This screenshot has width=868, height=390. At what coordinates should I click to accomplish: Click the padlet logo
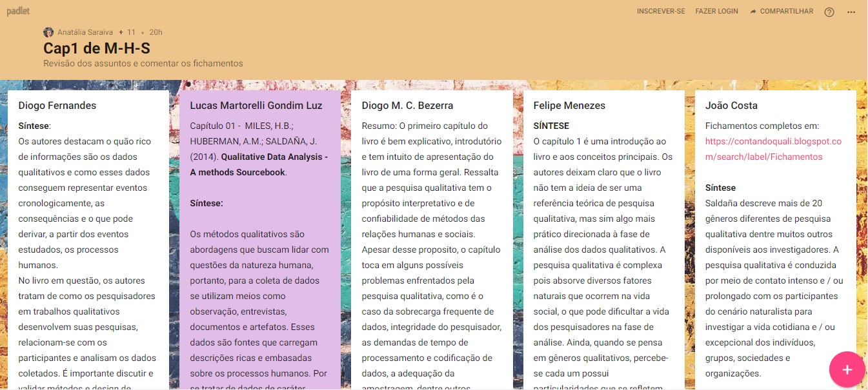pyautogui.click(x=18, y=11)
